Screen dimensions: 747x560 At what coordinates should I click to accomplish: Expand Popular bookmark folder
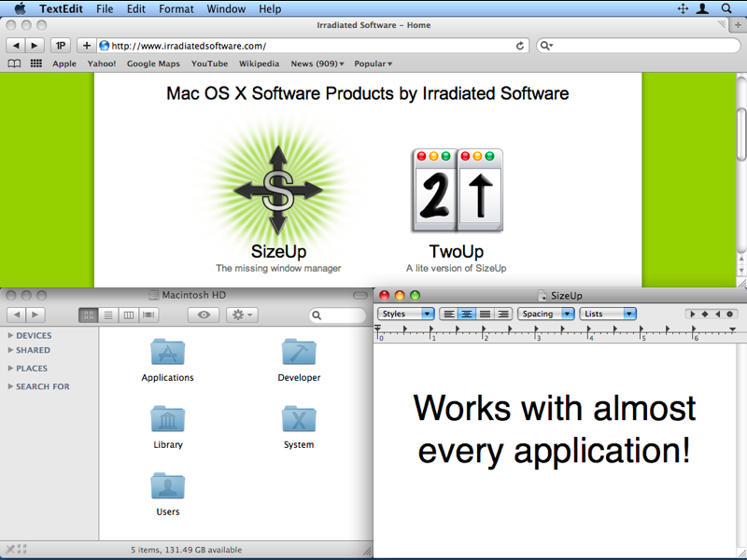[373, 63]
